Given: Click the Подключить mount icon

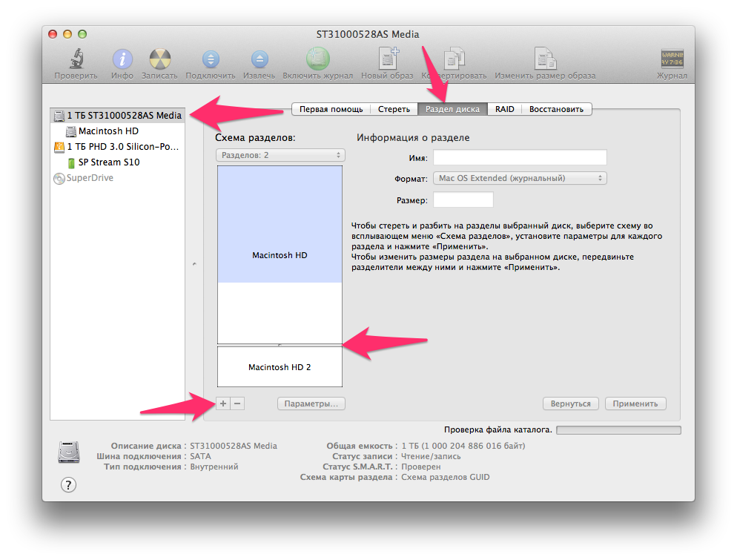Looking at the screenshot, I should (x=211, y=59).
